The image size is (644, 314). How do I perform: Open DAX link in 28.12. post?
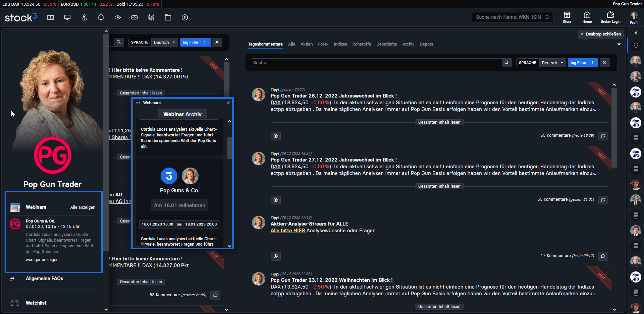point(275,102)
